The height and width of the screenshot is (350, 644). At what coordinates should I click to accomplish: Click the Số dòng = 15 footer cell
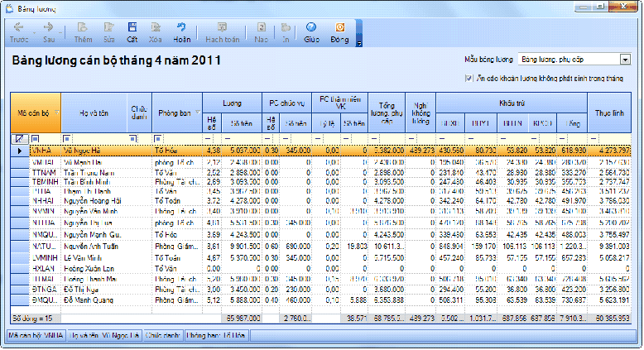[x=36, y=318]
